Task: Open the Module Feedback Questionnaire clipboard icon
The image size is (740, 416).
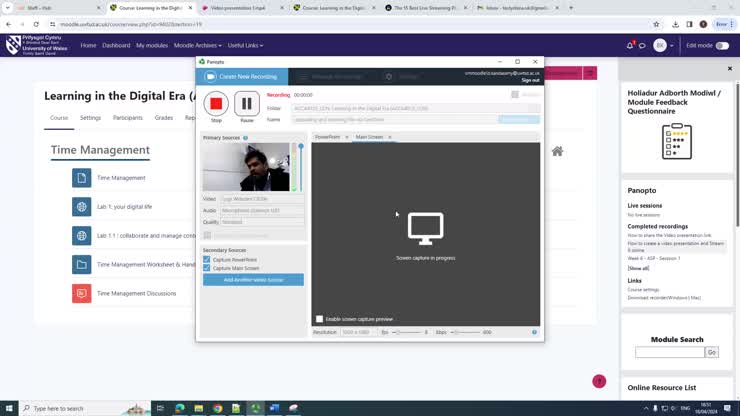Action: [677, 142]
